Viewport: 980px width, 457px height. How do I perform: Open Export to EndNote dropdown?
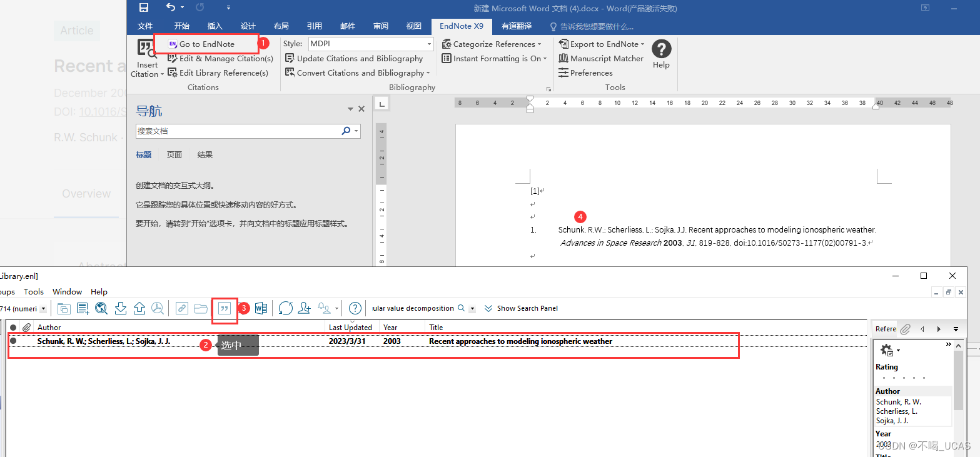coord(602,44)
